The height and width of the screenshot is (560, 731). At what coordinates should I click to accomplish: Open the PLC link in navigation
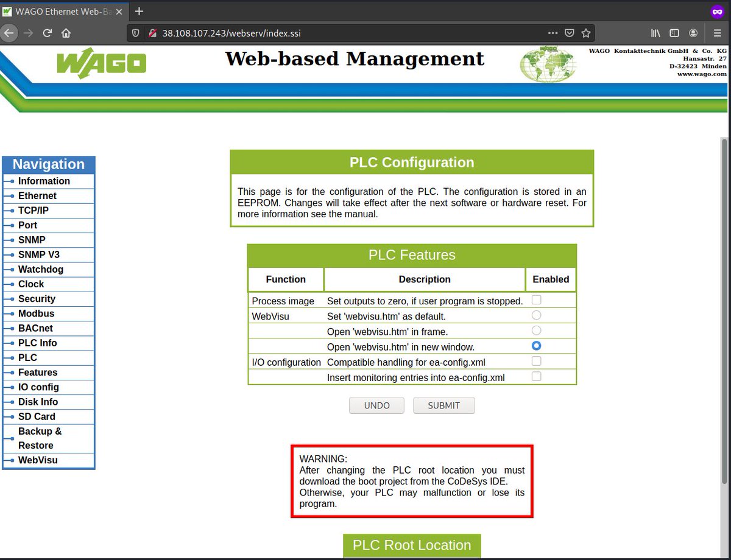27,357
